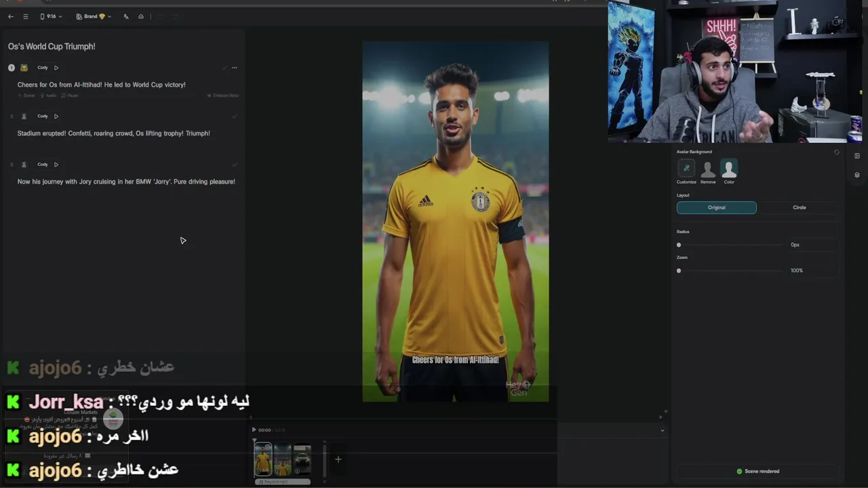
Task: Select the Original layout option
Action: [717, 207]
